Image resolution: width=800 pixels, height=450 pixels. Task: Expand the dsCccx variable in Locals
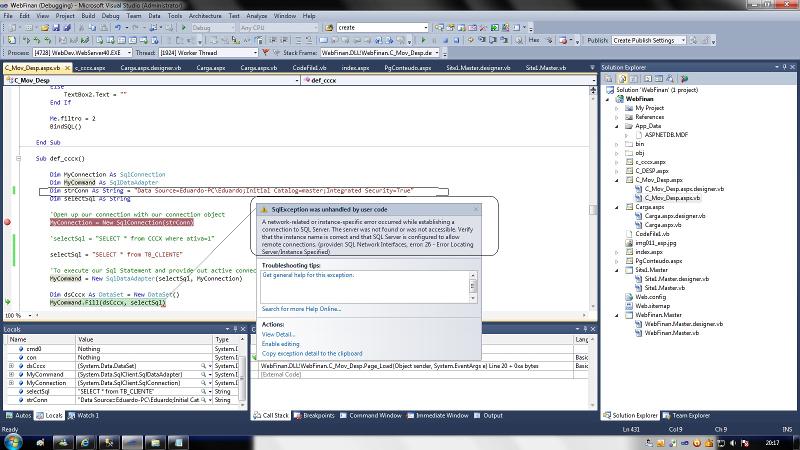click(11, 366)
